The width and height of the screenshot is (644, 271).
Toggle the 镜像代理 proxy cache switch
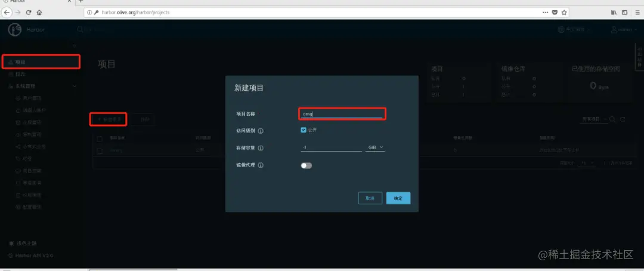(306, 165)
